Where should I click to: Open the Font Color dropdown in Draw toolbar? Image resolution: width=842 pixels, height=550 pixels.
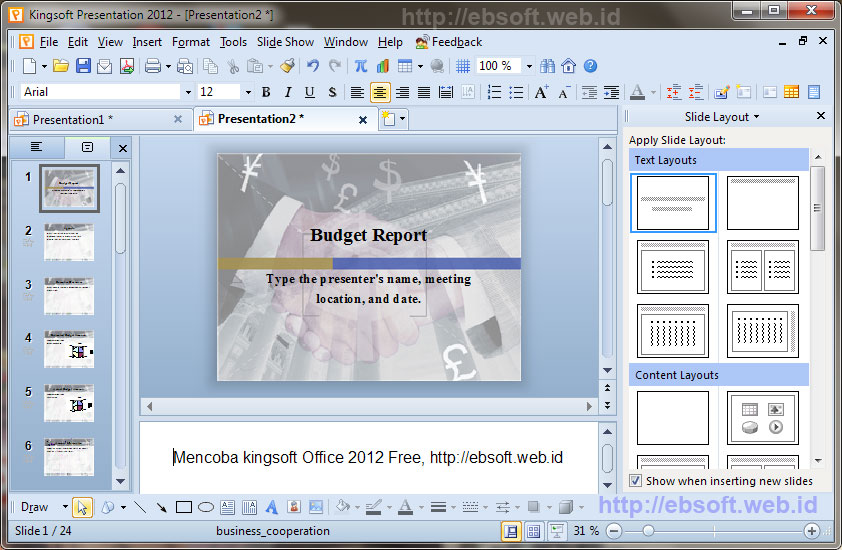click(x=421, y=506)
